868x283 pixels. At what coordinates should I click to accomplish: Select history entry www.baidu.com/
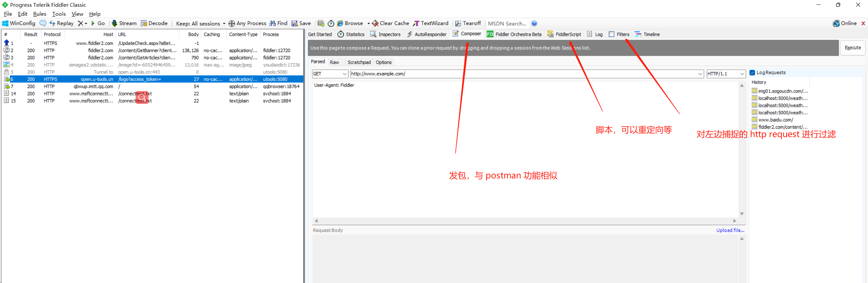tap(776, 120)
